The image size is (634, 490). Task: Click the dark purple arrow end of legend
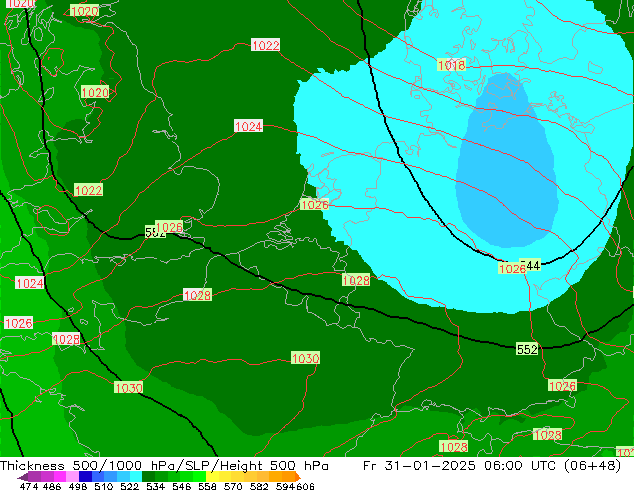click(x=22, y=477)
